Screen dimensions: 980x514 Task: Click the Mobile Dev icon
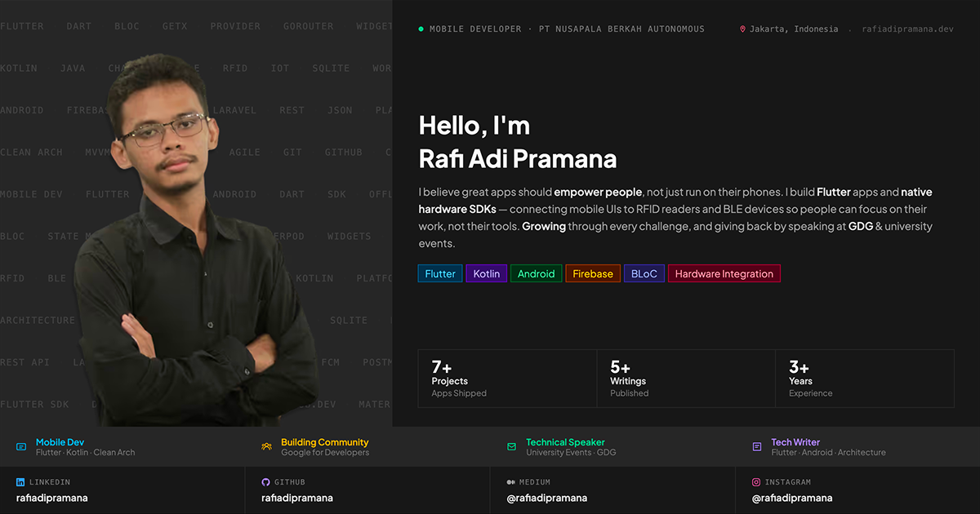click(21, 447)
